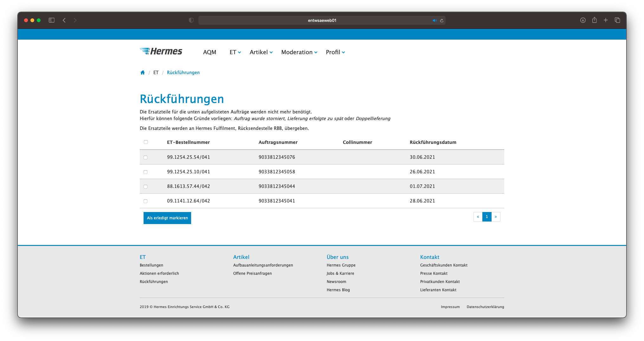Click Als erledigt markieren button
Viewport: 644px width, 341px height.
click(167, 218)
